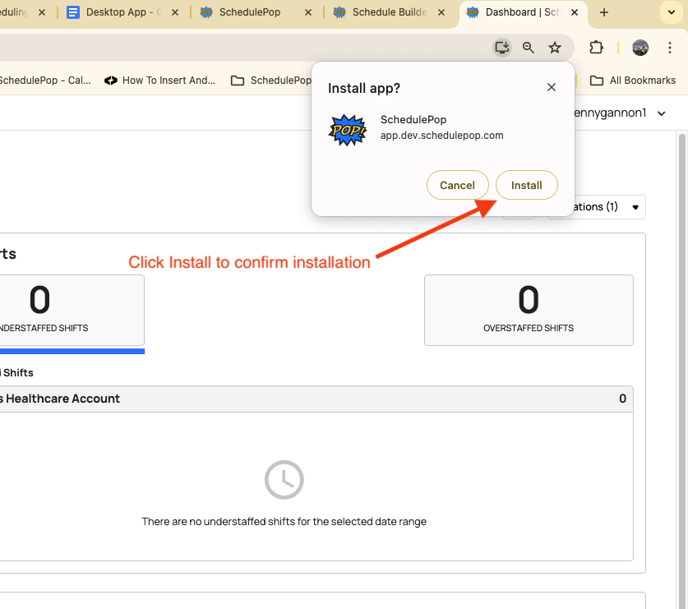Open the All Bookmarks folder
Viewport: 688px width, 609px height.
(632, 80)
